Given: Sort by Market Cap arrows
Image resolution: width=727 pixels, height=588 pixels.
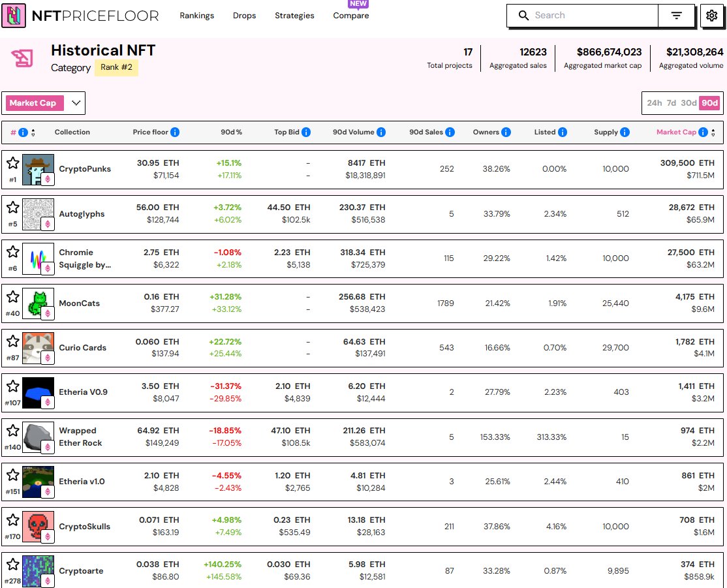Looking at the screenshot, I should tap(713, 132).
